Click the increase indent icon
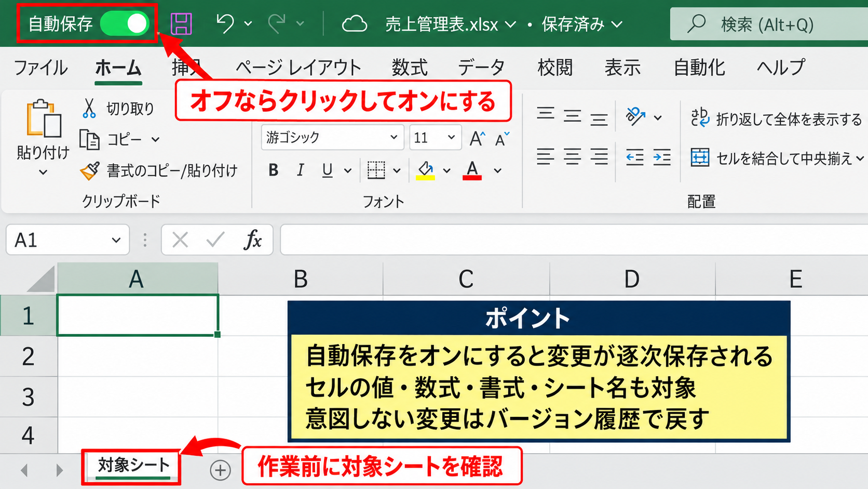Screen dimensions: 868x489 click(662, 157)
